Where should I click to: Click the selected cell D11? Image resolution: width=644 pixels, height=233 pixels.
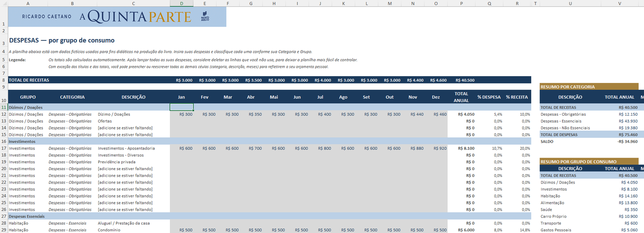coord(182,107)
